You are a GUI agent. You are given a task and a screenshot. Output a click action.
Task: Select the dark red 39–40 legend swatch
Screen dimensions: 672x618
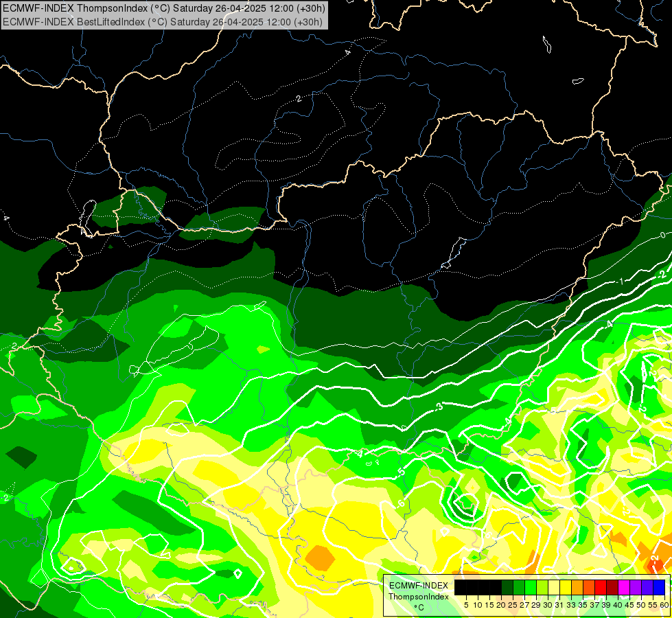pyautogui.click(x=612, y=587)
